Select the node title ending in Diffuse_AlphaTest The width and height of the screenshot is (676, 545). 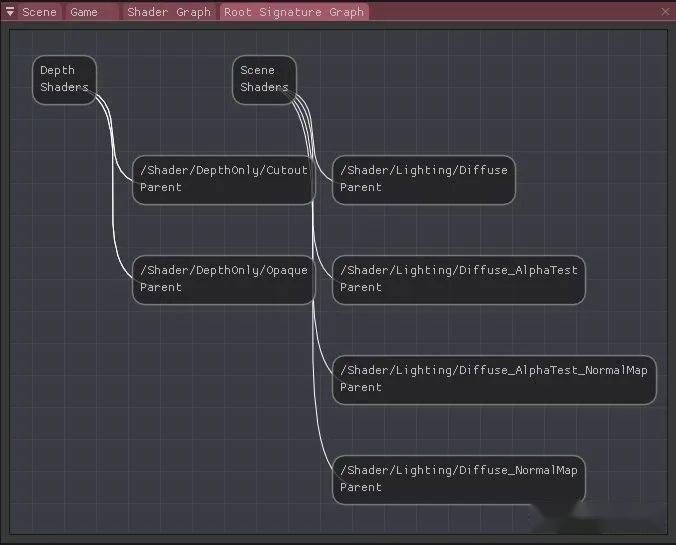458,270
